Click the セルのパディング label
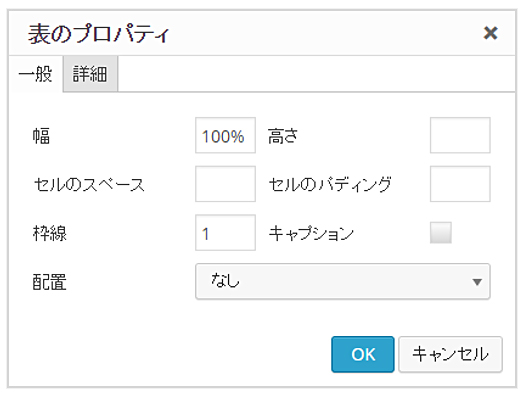The width and height of the screenshot is (526, 397). pyautogui.click(x=330, y=184)
